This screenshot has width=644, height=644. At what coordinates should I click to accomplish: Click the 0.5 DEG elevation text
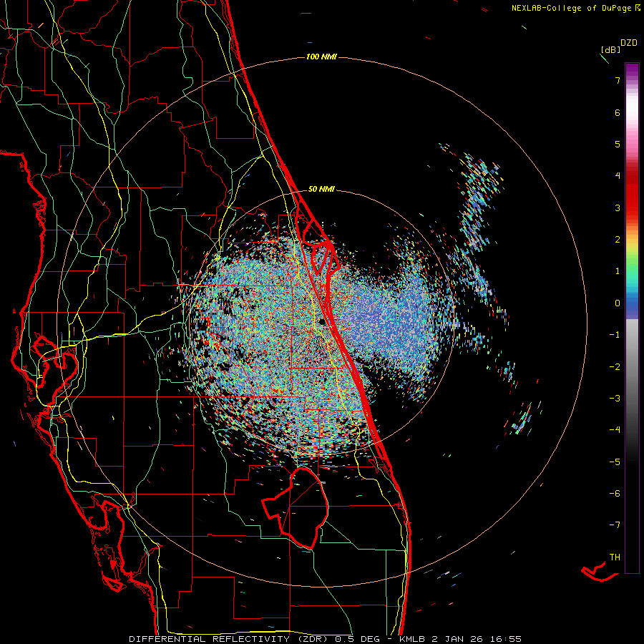[357, 639]
